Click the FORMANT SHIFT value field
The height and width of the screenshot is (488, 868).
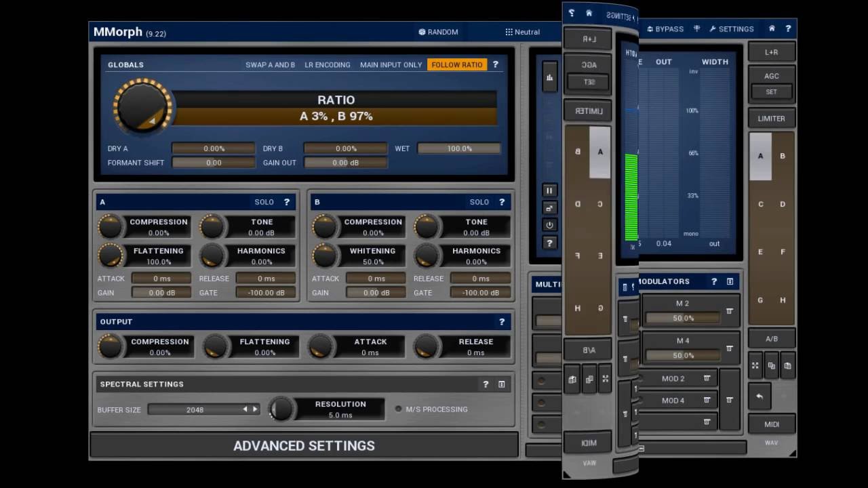(x=214, y=163)
